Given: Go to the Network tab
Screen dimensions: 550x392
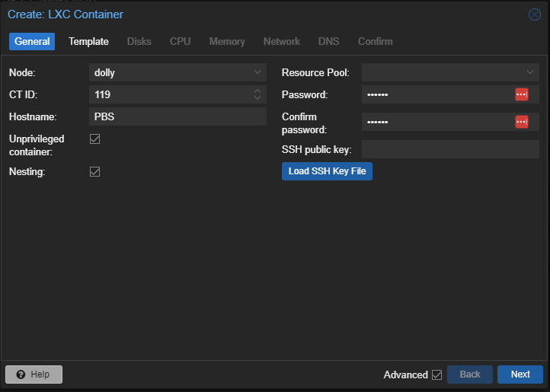Looking at the screenshot, I should [x=282, y=41].
